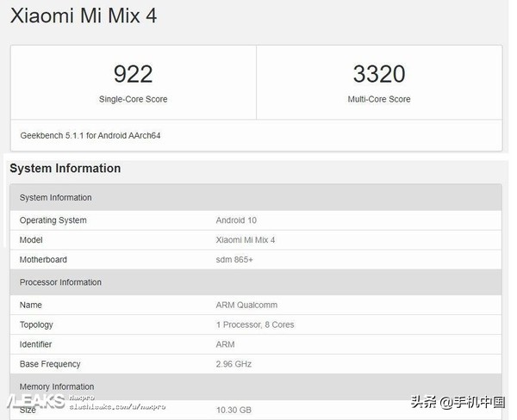
Task: Select the multi-core score value 3320
Action: (x=379, y=74)
